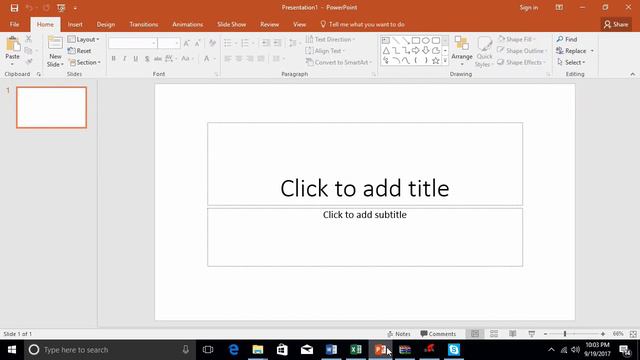This screenshot has height=360, width=640.
Task: Toggle Italic formatting
Action: (x=124, y=59)
